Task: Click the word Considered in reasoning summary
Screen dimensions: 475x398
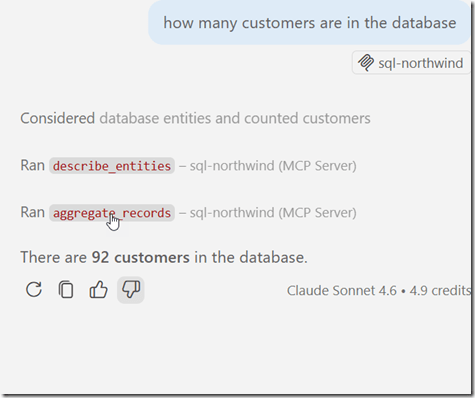Action: [58, 118]
